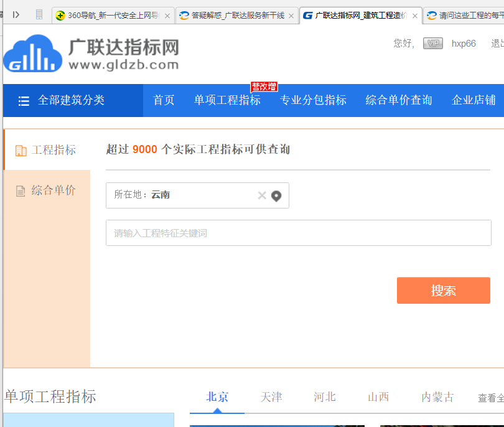The height and width of the screenshot is (427, 504).
Task: Switch to the 360导航 browser tab
Action: (x=113, y=16)
